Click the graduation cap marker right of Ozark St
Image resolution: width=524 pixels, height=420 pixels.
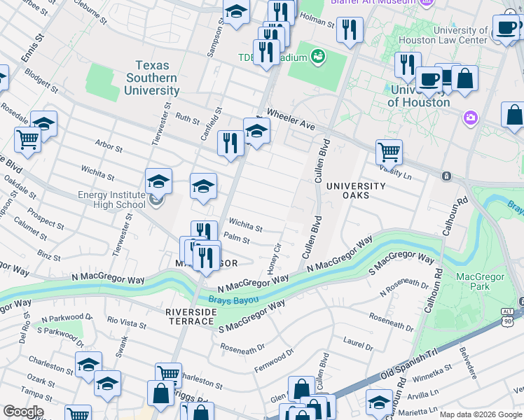click(x=107, y=384)
